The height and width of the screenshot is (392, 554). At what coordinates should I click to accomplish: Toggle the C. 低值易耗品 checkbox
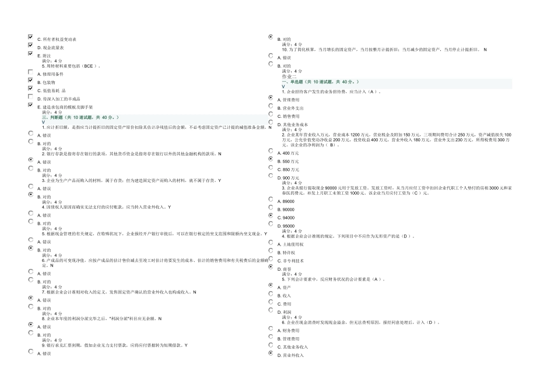click(x=30, y=88)
